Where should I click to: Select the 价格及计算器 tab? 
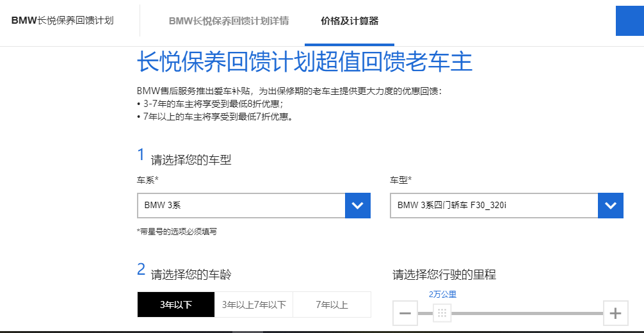click(350, 21)
